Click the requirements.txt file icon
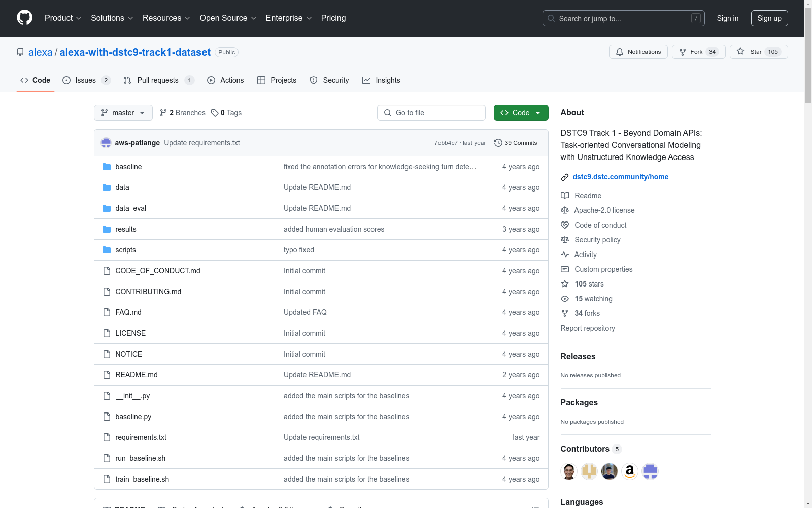Image resolution: width=812 pixels, height=508 pixels. [107, 437]
